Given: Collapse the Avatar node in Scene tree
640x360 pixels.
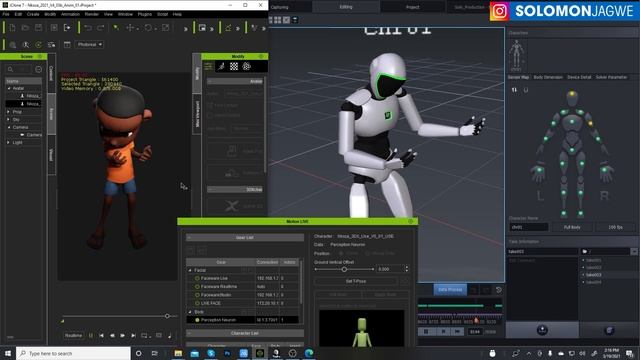Looking at the screenshot, I should (9, 88).
